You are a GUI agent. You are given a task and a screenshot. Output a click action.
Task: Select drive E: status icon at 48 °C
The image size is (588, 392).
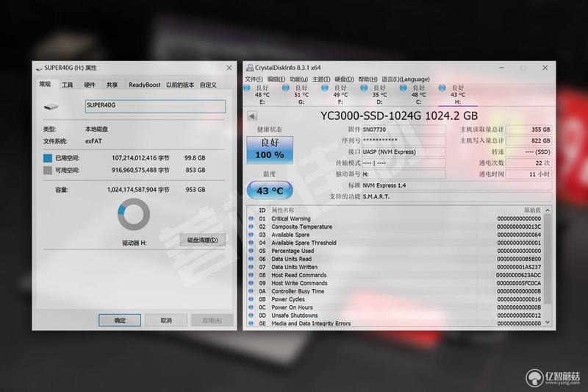tap(247, 88)
